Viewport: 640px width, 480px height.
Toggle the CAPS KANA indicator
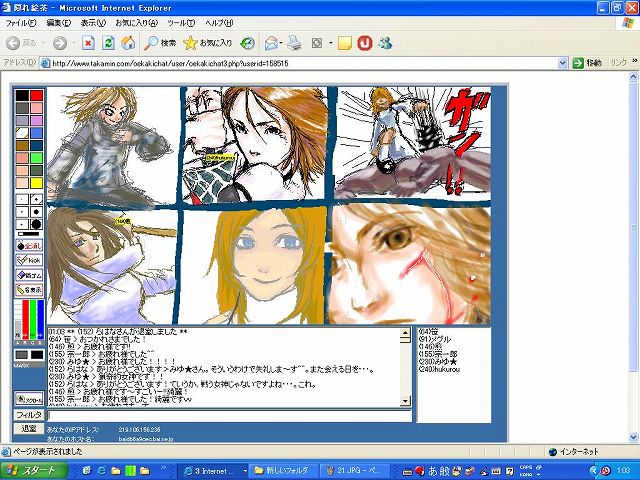tap(527, 471)
